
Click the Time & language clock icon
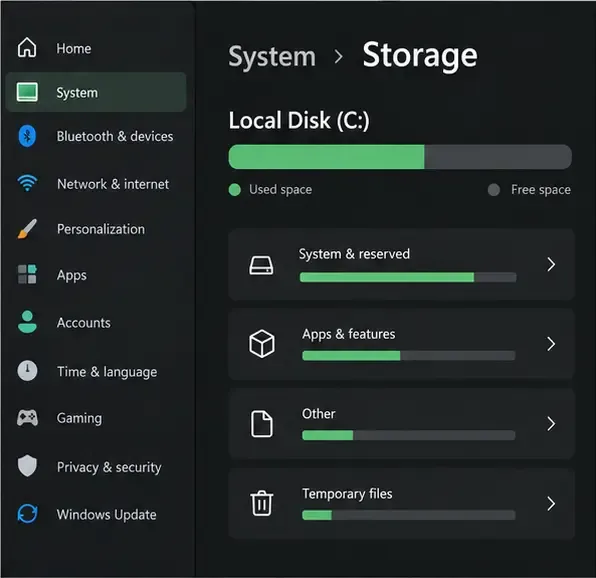point(27,371)
